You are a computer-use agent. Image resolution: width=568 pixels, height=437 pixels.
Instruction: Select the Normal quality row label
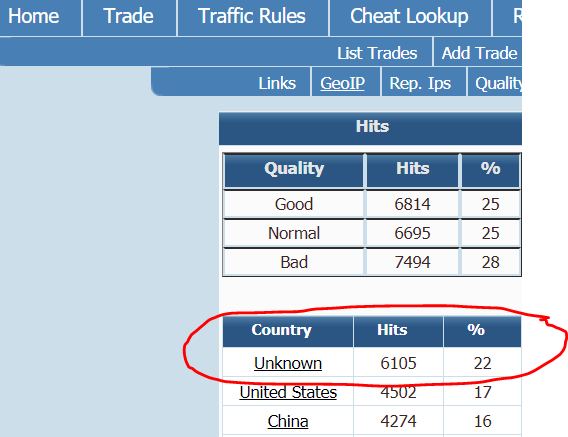tap(294, 233)
